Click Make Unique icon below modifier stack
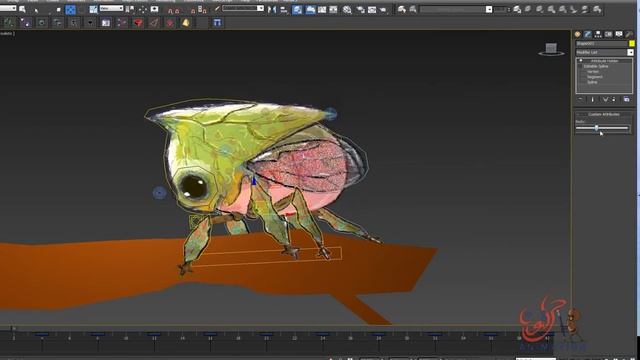This screenshot has height=360, width=640. click(x=605, y=99)
